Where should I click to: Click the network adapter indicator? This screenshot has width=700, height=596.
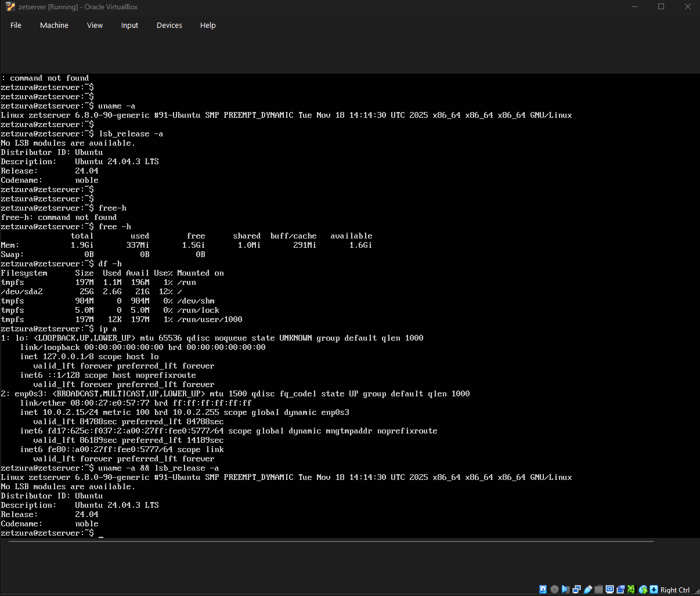click(577, 589)
